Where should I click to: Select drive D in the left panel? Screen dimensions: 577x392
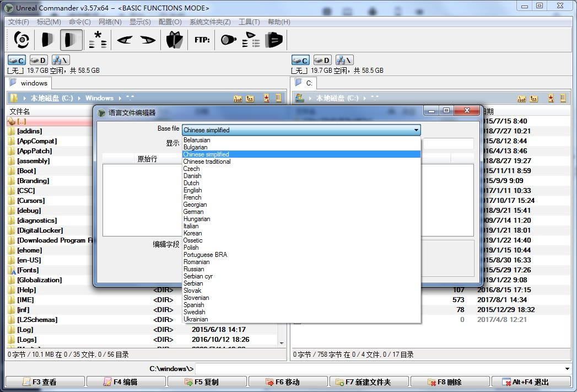(x=39, y=60)
